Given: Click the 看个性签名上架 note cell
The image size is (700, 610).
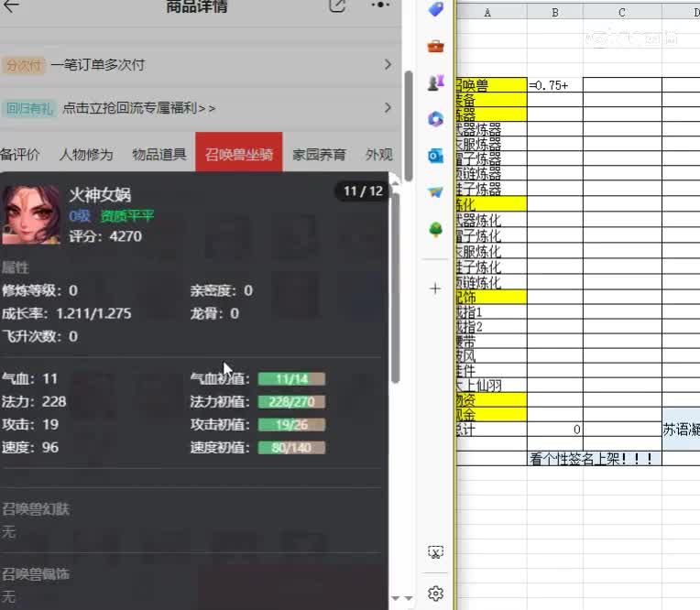Looking at the screenshot, I should coord(595,458).
